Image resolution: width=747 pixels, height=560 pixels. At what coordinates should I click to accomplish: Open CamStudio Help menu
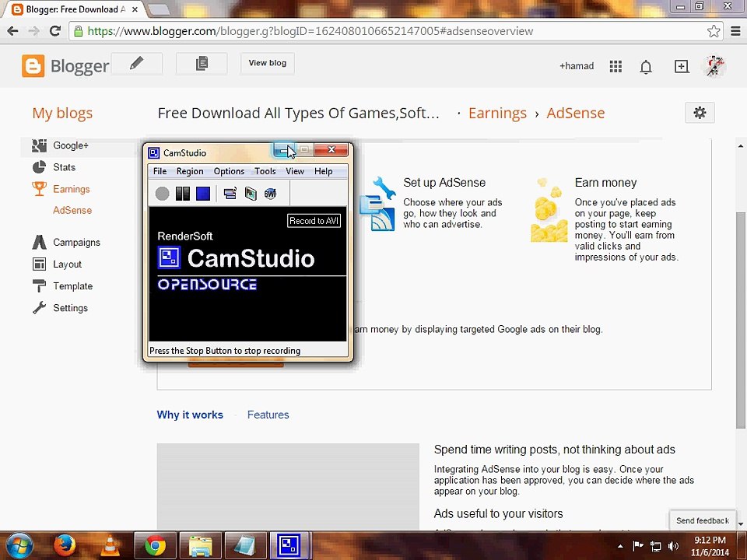[323, 171]
